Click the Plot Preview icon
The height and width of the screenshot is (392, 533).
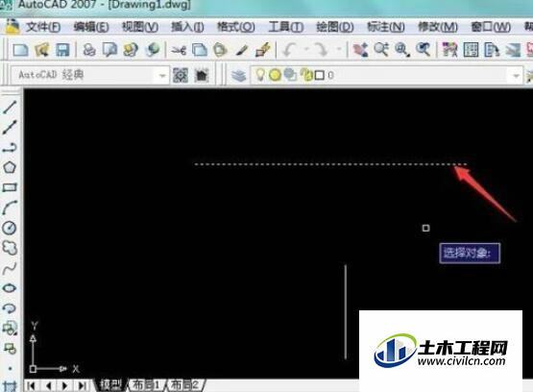[110, 50]
